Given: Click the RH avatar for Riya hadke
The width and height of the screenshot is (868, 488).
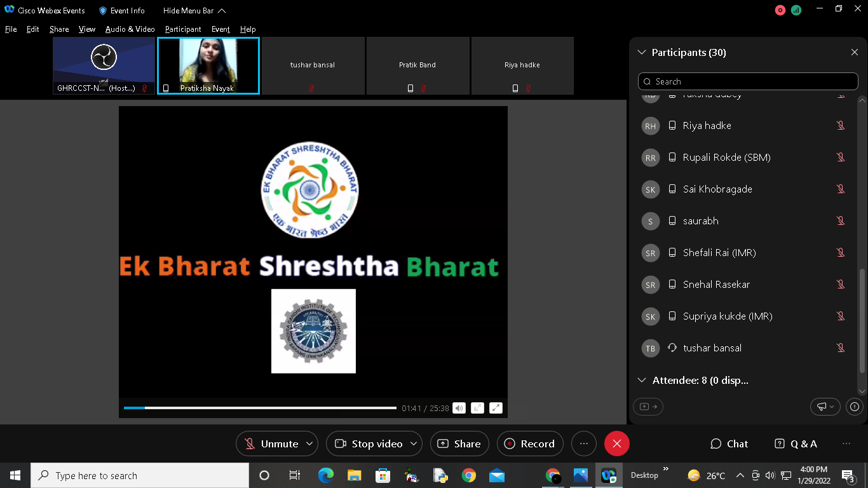Looking at the screenshot, I should (650, 126).
